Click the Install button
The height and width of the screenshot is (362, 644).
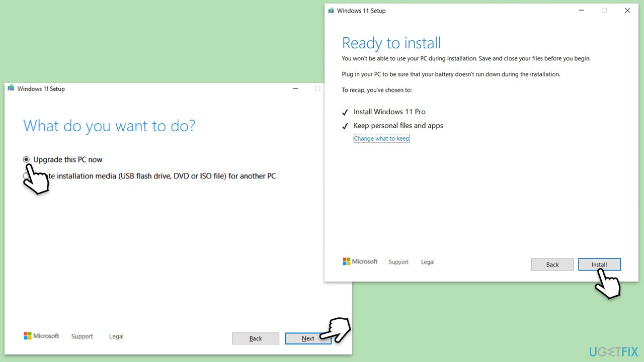tap(599, 264)
